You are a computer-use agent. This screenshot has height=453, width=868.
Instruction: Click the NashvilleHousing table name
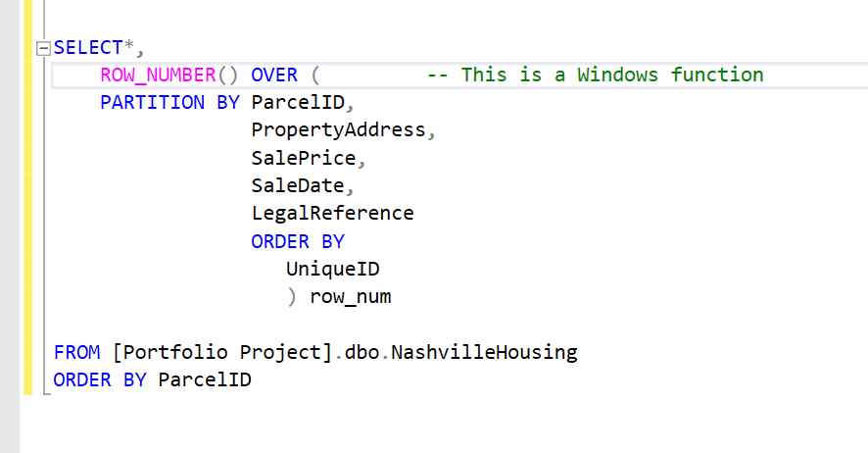coord(484,352)
